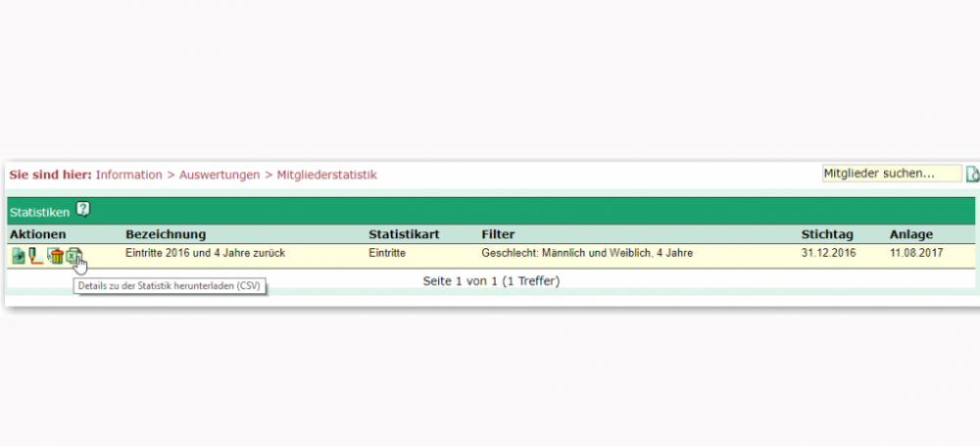Click the member search icon beside search field
980x446 pixels.
tap(972, 173)
